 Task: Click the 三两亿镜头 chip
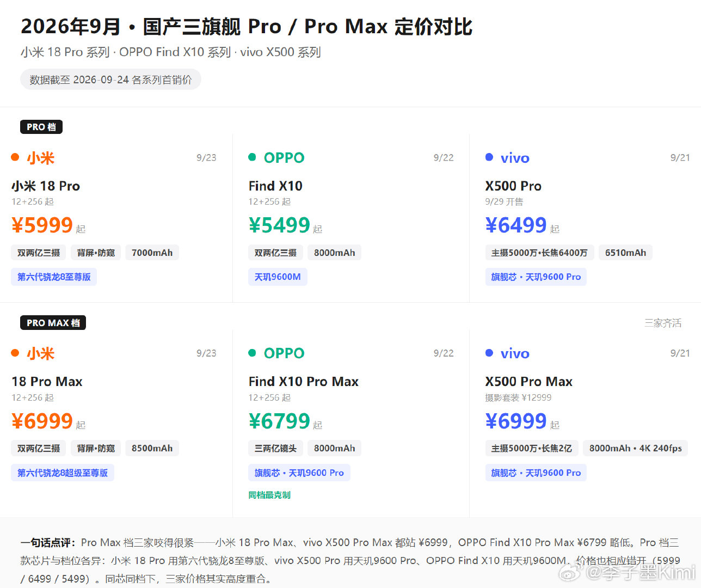coord(275,448)
